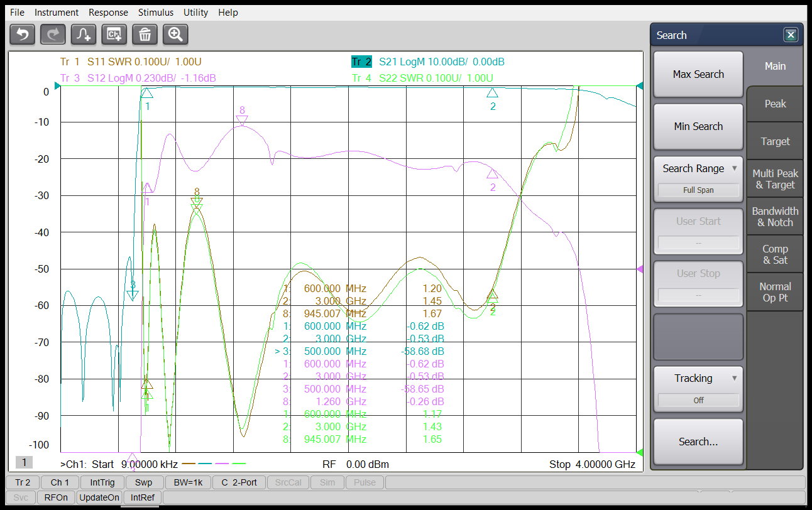
Task: Open the Utility menu
Action: (x=196, y=12)
